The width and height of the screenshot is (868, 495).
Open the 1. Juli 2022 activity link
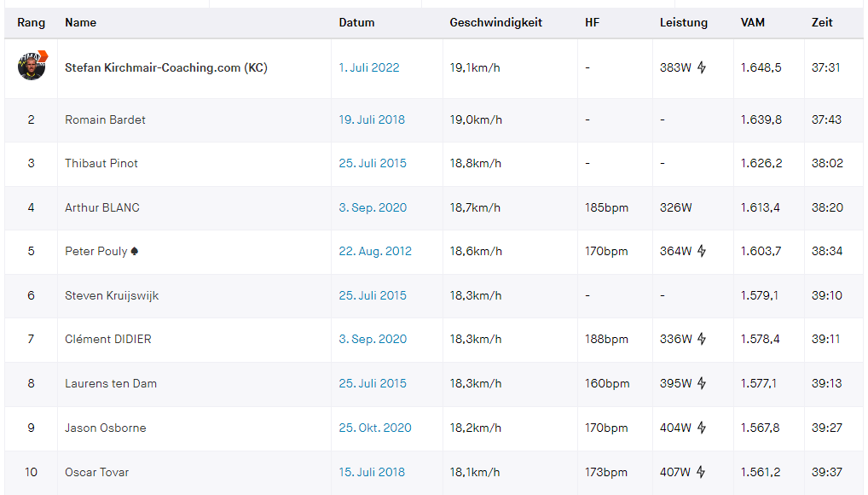368,67
